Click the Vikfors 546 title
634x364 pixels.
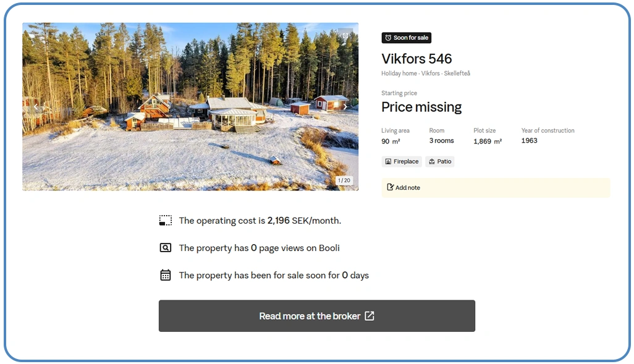tap(416, 59)
